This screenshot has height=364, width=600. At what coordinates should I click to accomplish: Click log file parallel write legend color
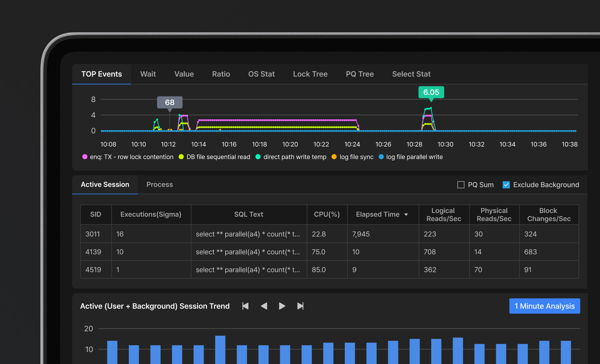coord(381,157)
